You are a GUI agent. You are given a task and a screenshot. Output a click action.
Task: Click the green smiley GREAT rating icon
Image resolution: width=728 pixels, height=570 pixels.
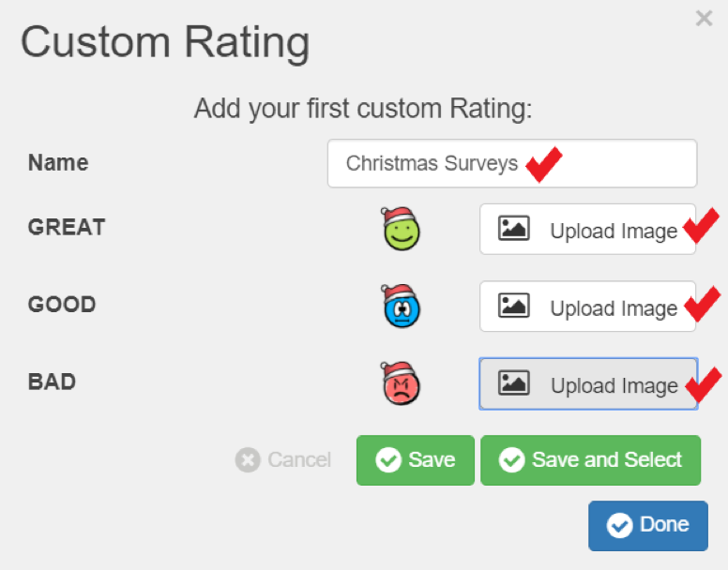(401, 229)
